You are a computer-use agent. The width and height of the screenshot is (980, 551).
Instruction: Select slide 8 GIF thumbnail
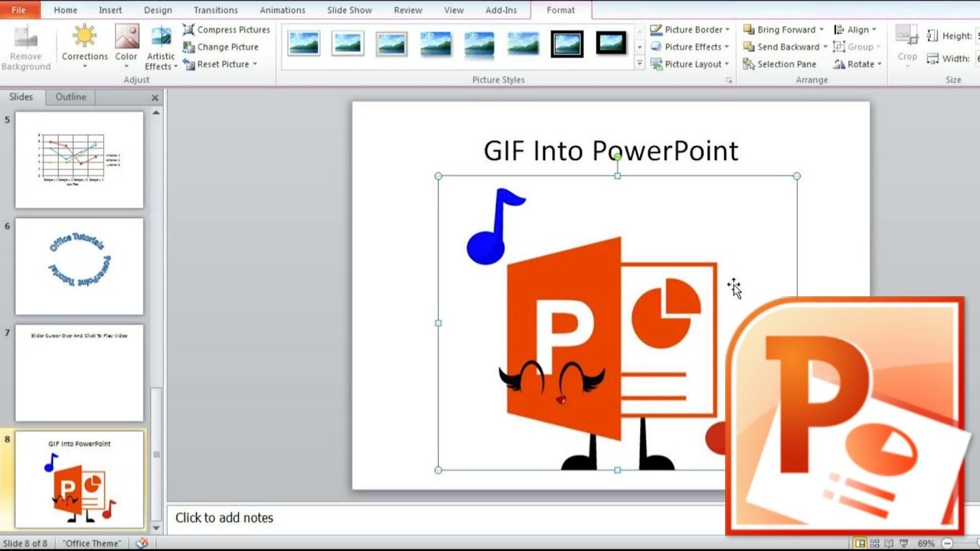[80, 480]
